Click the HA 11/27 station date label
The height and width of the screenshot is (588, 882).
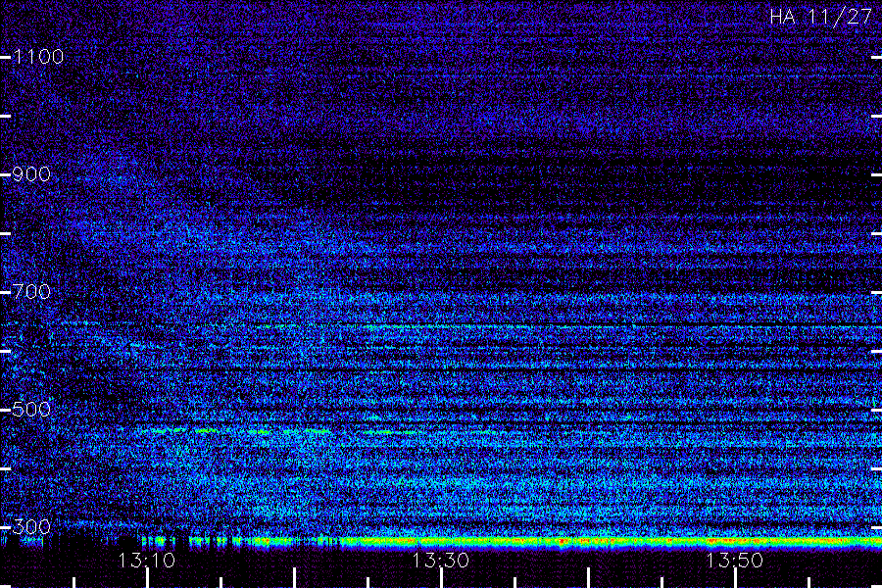coord(820,17)
